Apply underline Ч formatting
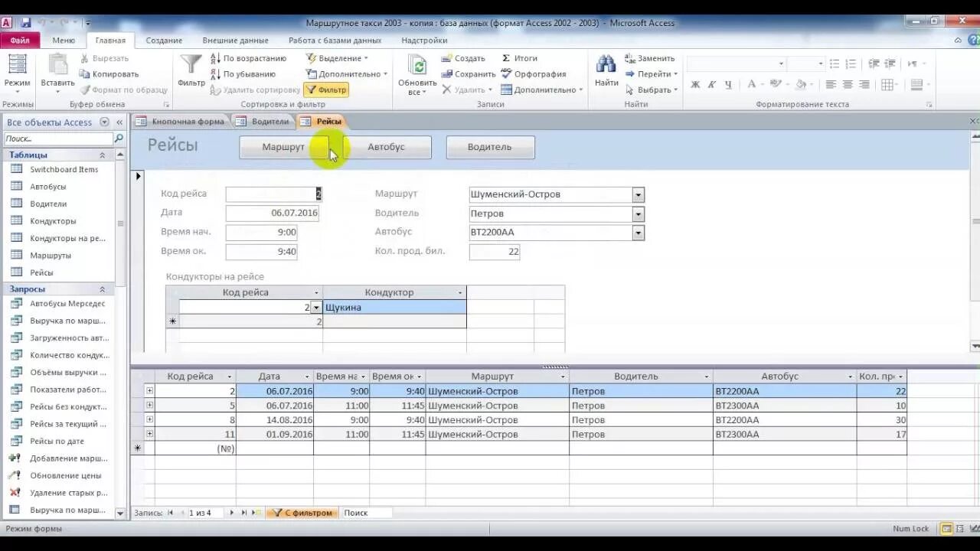Viewport: 980px width, 551px height. pyautogui.click(x=728, y=85)
